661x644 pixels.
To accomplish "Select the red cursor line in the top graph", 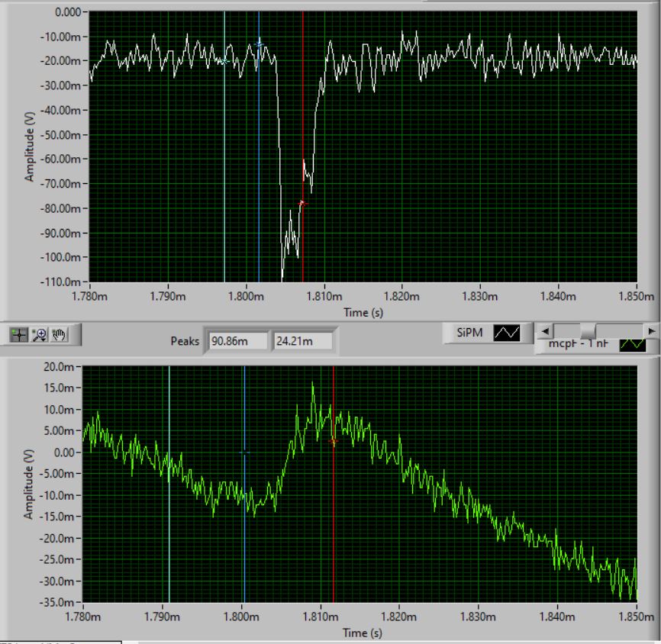I will coord(303,114).
